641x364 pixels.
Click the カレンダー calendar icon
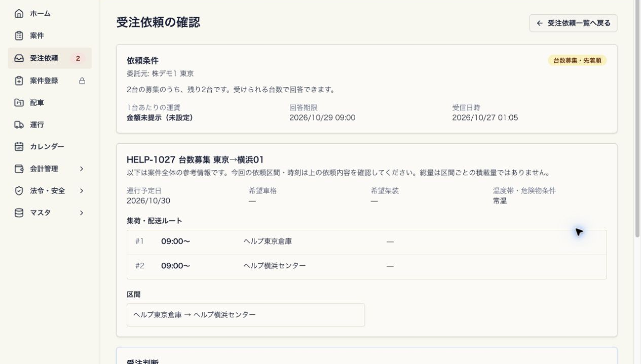point(19,147)
